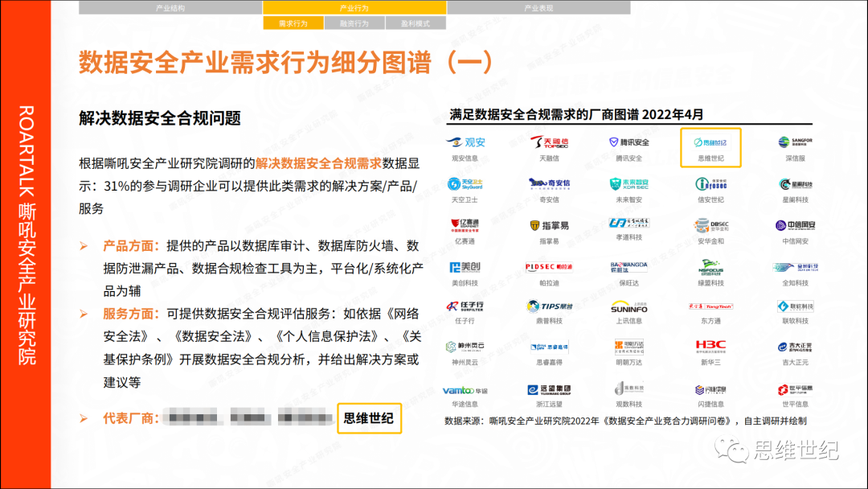Viewport: 868px width, 489px height.
Task: Select the 世平信息 logo
Action: coord(795,389)
